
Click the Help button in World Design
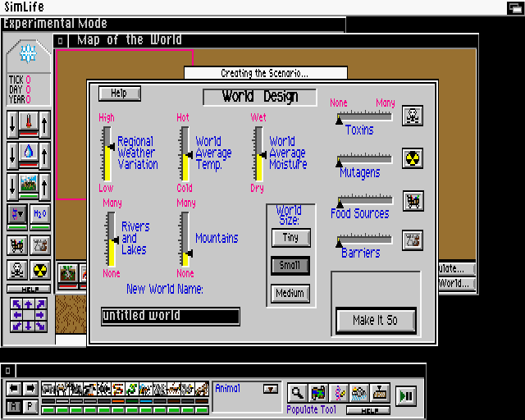coord(120,94)
